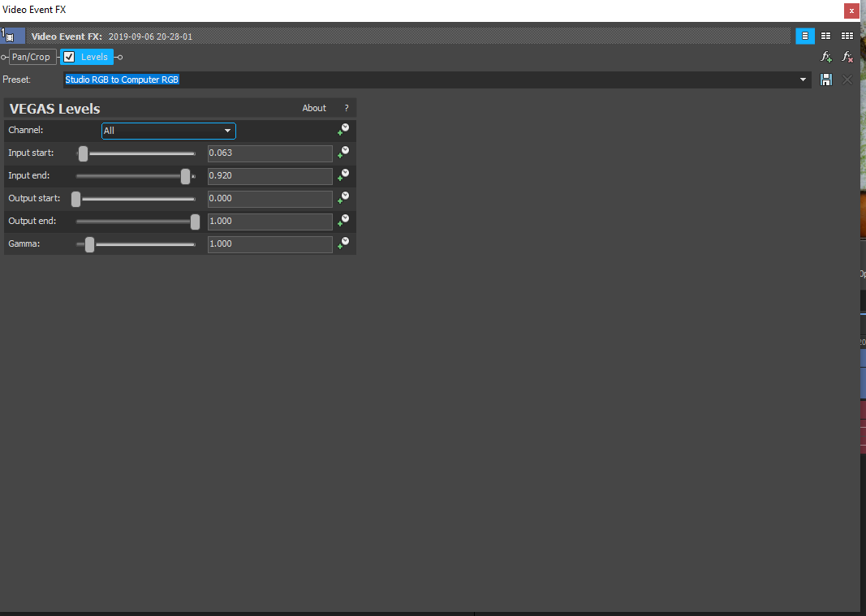Disable the Levels effect checkbox
866x616 pixels.
(69, 57)
